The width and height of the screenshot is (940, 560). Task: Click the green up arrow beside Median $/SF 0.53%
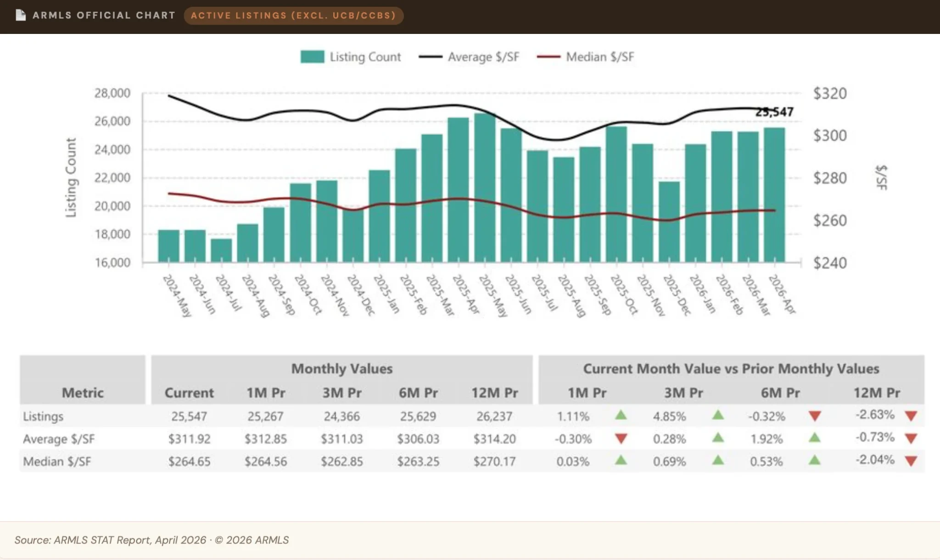(x=815, y=460)
